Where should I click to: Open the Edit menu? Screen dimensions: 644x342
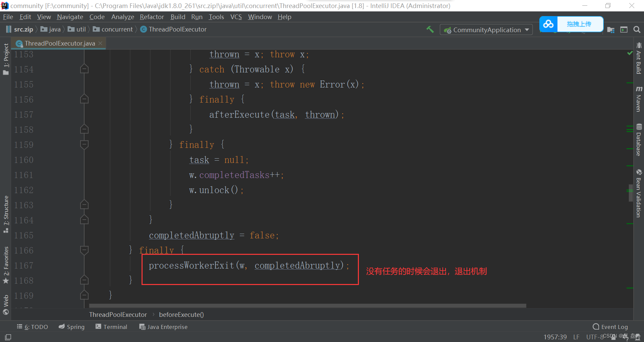coord(25,17)
